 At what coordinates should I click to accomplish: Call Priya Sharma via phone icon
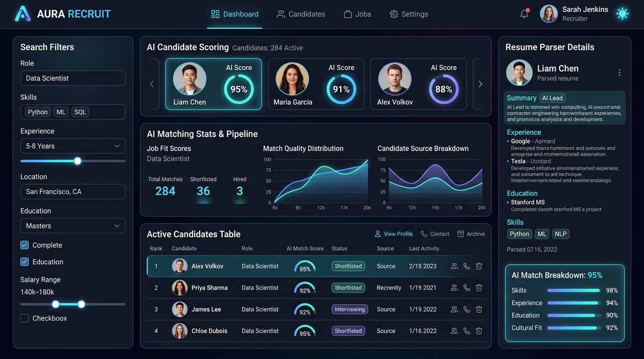[x=467, y=287]
